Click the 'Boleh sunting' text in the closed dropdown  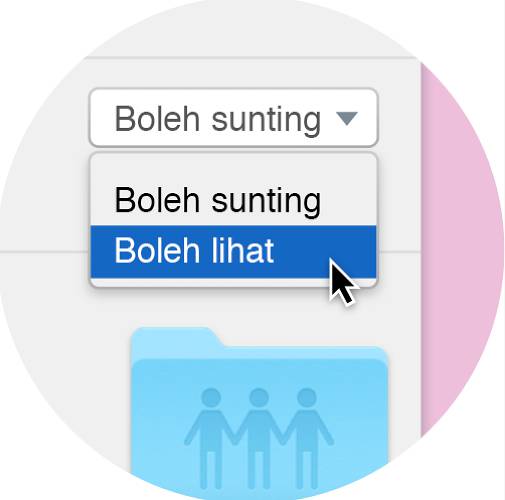coord(217,119)
